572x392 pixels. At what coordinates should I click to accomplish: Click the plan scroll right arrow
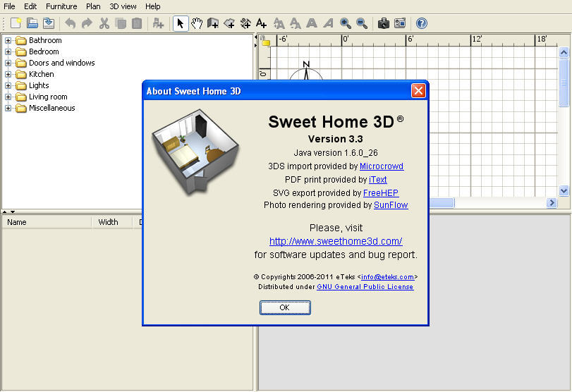[x=552, y=203]
